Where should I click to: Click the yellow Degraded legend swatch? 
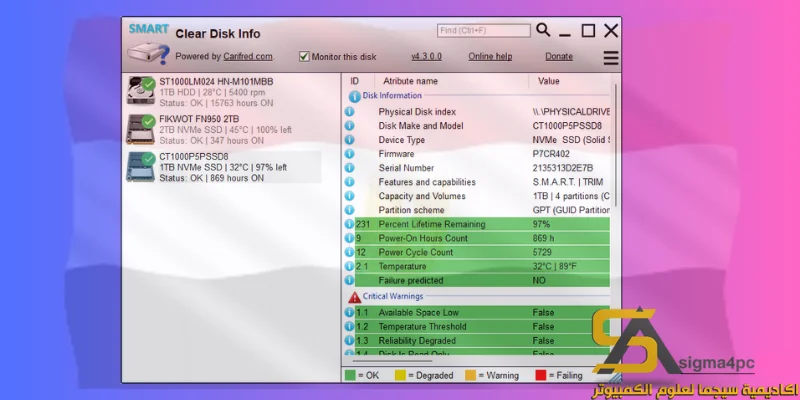(x=400, y=375)
